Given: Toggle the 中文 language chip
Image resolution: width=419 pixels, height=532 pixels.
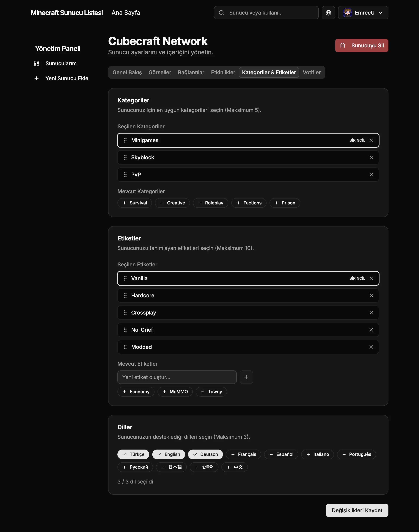Looking at the screenshot, I should 234,467.
